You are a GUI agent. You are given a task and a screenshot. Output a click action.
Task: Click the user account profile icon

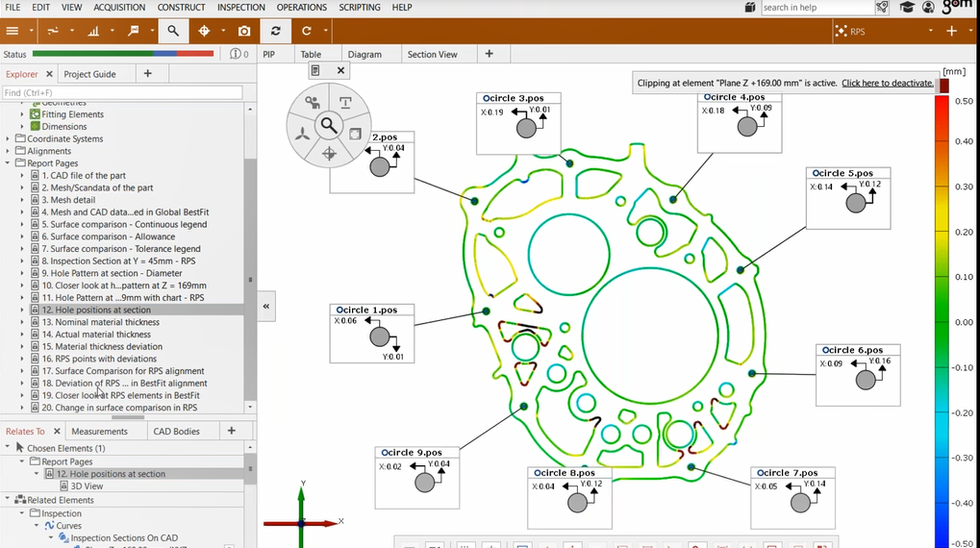[x=928, y=8]
